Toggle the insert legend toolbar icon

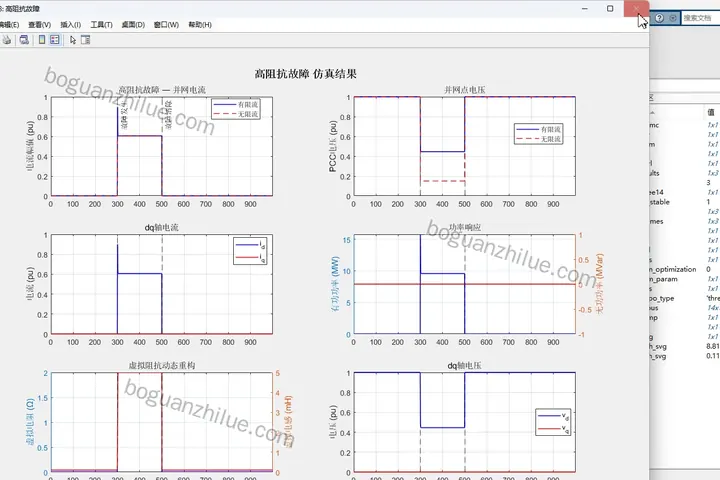click(55, 40)
